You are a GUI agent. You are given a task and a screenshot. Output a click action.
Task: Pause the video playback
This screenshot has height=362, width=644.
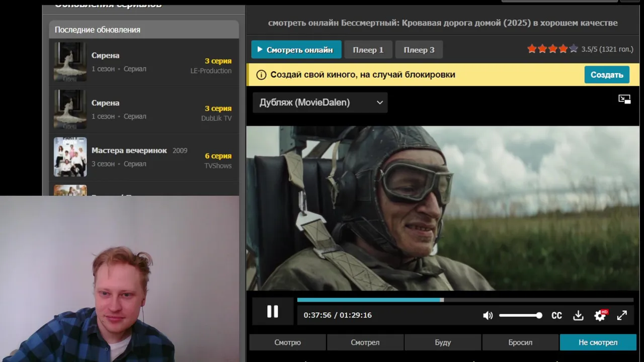click(x=272, y=311)
